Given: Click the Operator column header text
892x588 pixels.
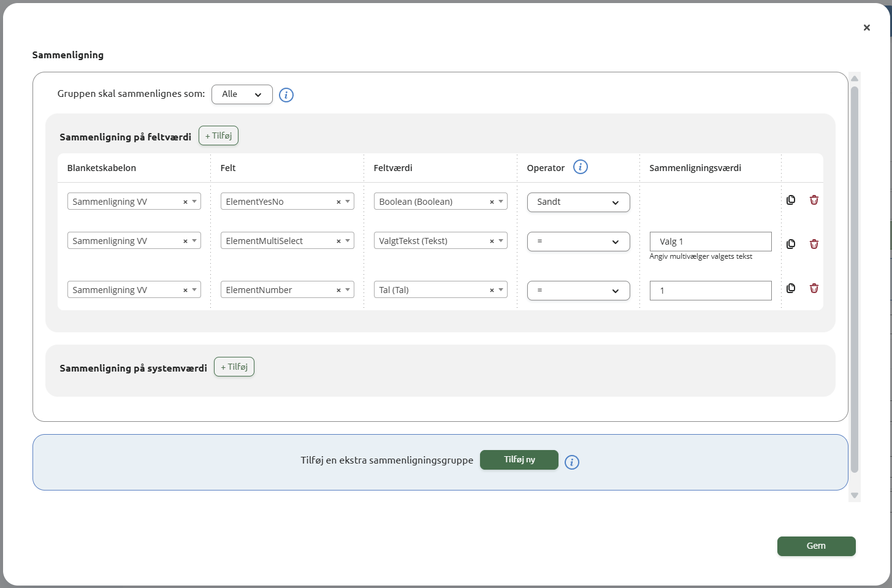Looking at the screenshot, I should [546, 168].
